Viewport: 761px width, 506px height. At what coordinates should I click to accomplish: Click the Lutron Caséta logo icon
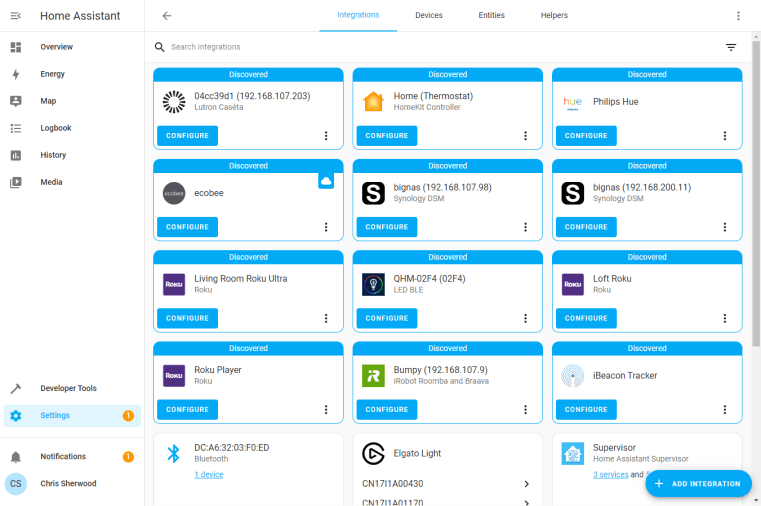tap(174, 102)
